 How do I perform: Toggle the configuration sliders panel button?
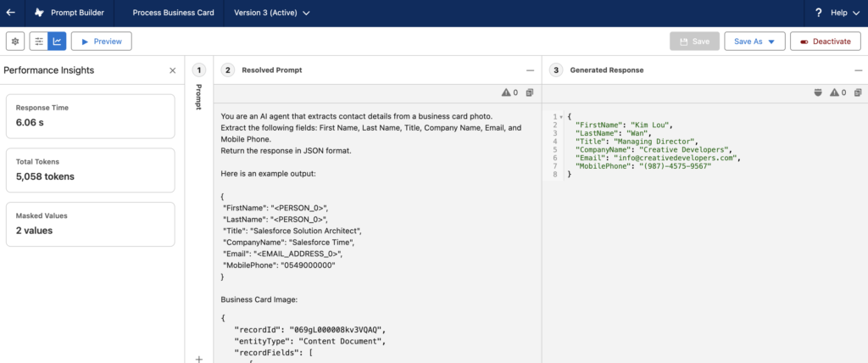pos(39,41)
